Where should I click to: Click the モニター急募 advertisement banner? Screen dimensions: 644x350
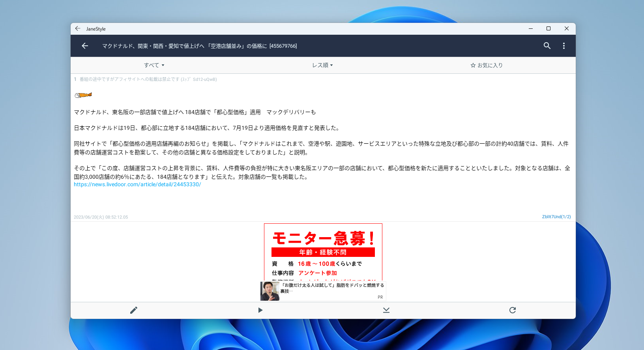323,252
